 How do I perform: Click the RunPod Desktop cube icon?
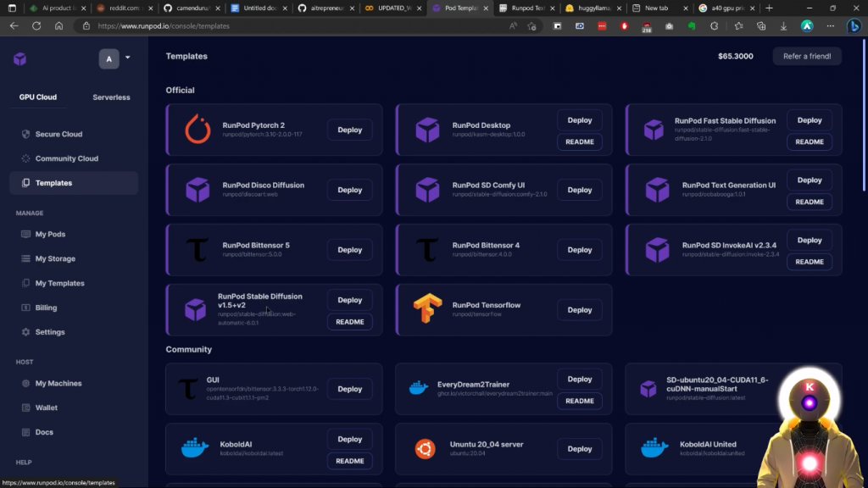click(x=427, y=130)
